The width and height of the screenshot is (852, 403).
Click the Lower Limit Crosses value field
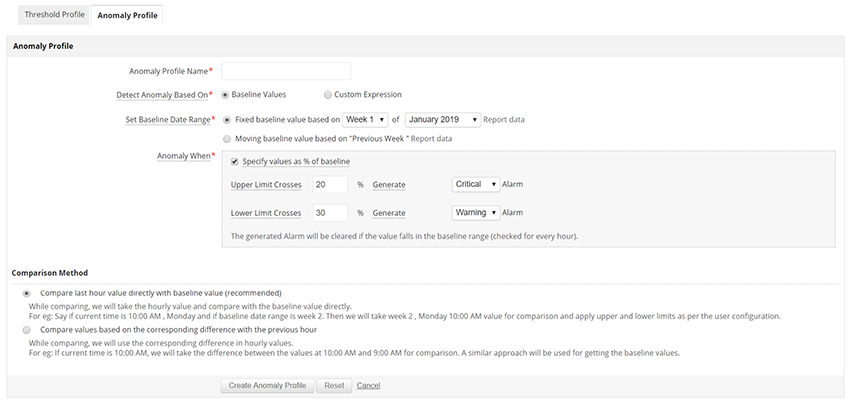(329, 213)
